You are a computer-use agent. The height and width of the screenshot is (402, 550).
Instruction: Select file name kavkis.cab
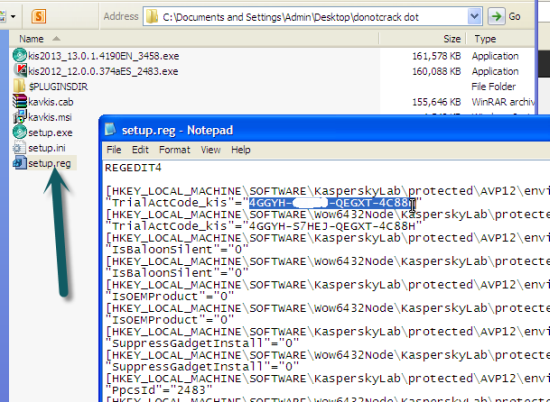51,102
